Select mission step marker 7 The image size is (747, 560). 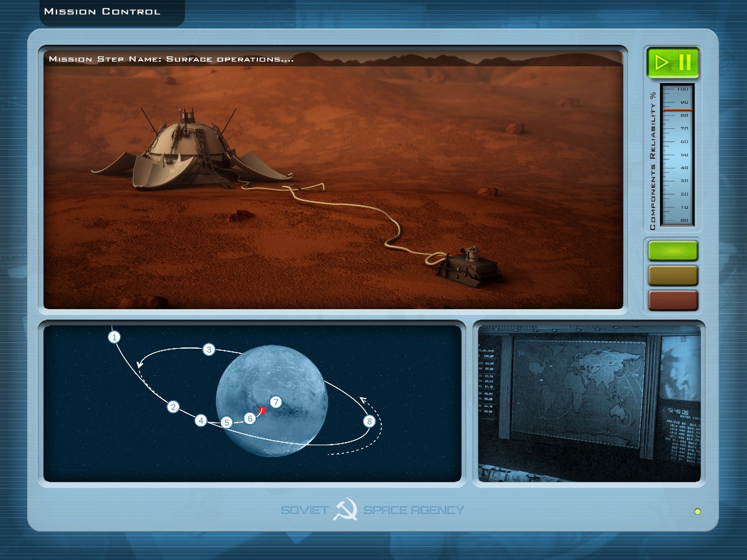[276, 402]
